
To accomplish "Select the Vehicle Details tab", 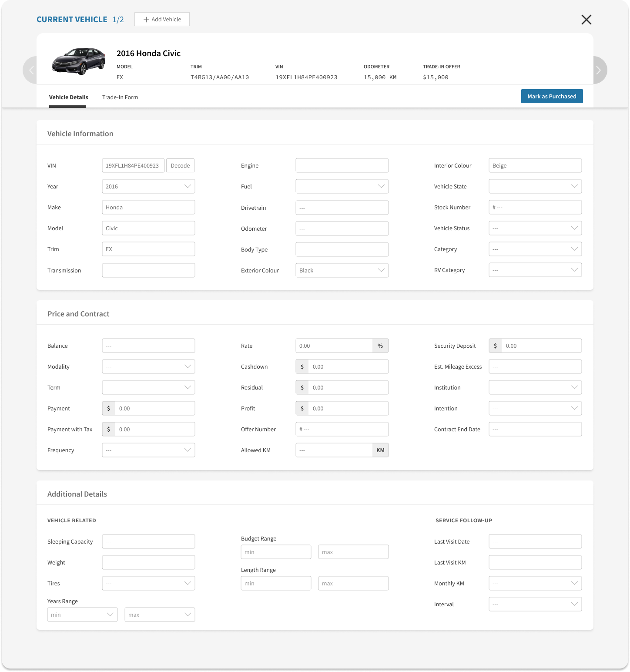I will pos(68,97).
